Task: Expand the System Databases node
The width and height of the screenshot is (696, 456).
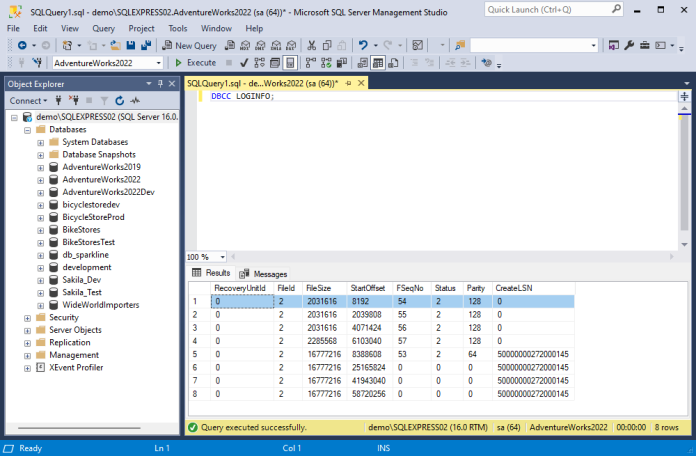Action: coord(40,143)
